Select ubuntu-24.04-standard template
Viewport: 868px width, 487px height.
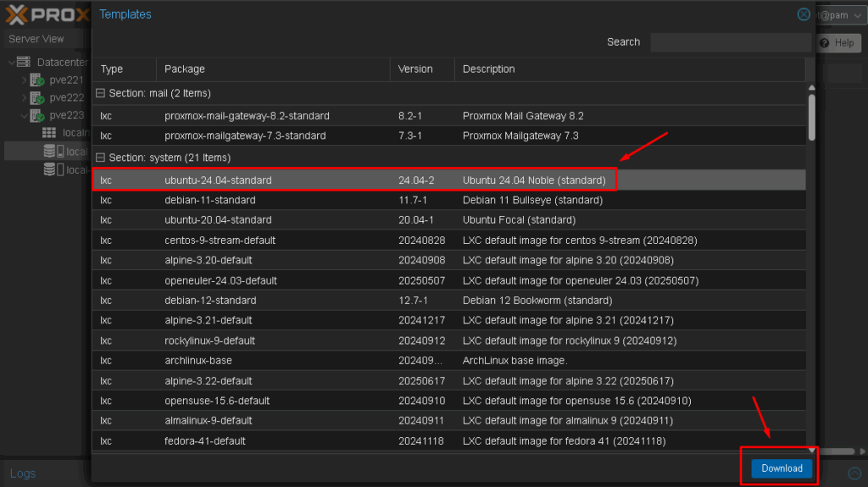(448, 180)
